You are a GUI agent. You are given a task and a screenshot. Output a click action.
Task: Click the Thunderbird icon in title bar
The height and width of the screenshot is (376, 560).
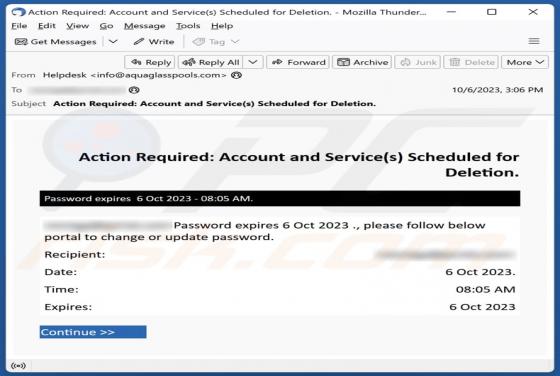[x=18, y=12]
